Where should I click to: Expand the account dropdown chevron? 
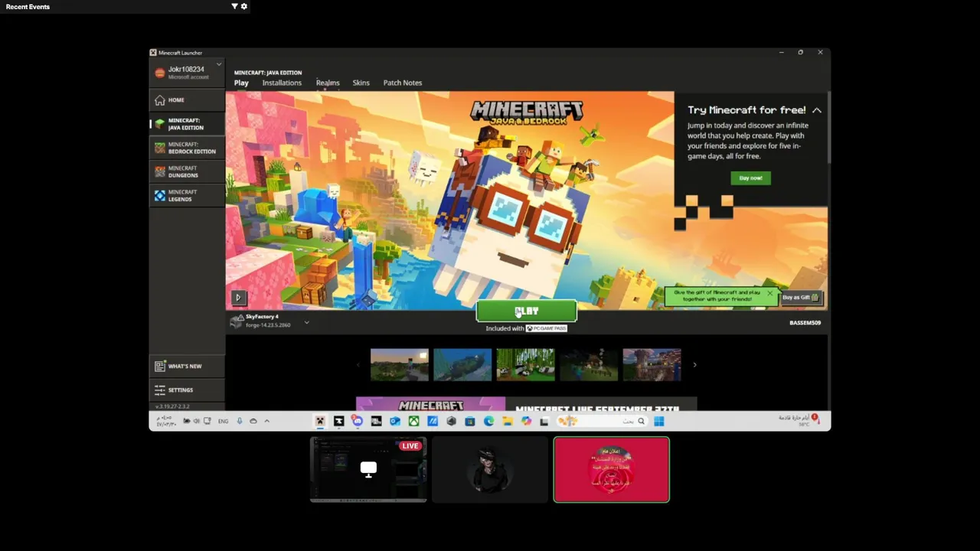click(219, 64)
